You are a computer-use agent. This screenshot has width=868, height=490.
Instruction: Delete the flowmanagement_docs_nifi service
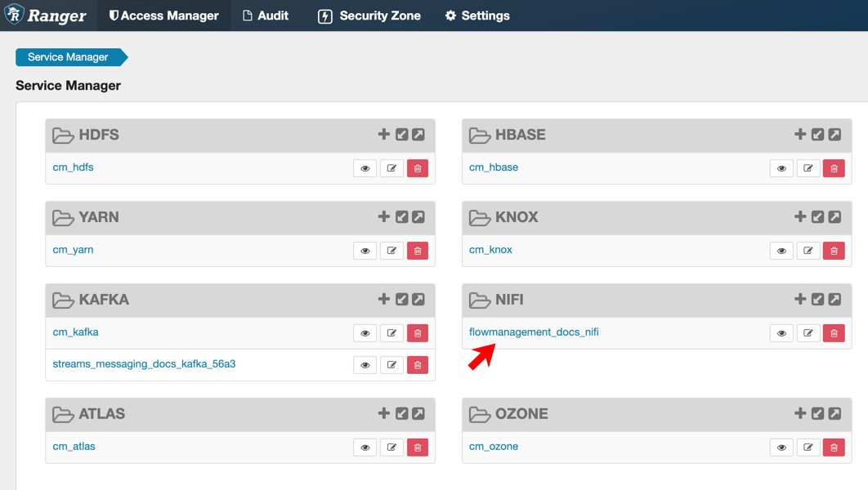[834, 333]
